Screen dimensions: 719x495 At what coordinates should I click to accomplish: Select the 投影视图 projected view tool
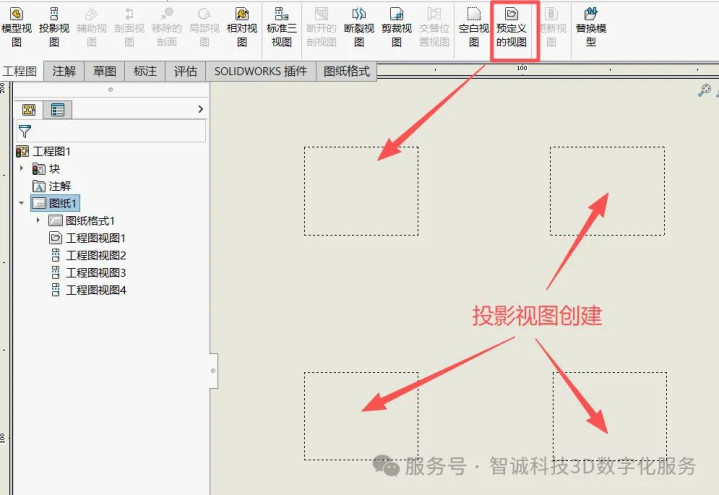click(54, 28)
